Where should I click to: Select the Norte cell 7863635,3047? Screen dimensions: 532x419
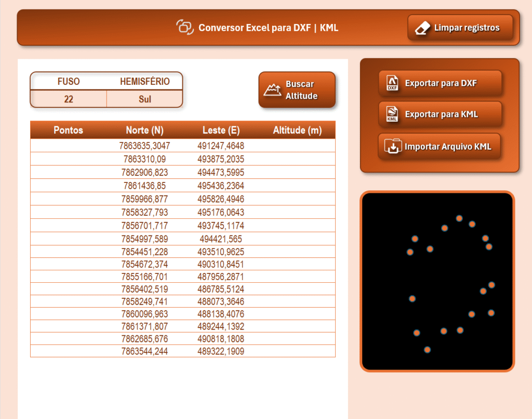pos(145,146)
